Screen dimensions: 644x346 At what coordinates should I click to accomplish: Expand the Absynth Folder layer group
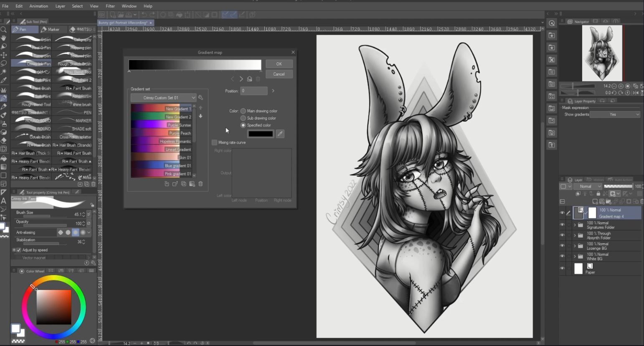pos(574,235)
